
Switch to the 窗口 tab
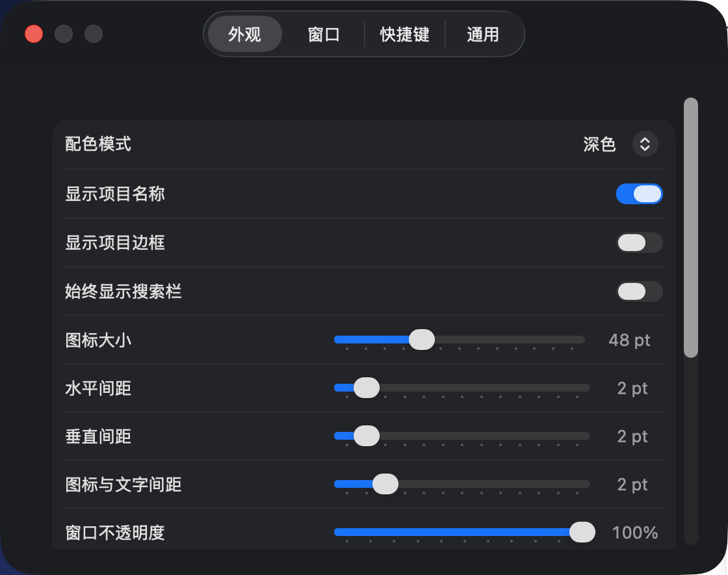324,34
